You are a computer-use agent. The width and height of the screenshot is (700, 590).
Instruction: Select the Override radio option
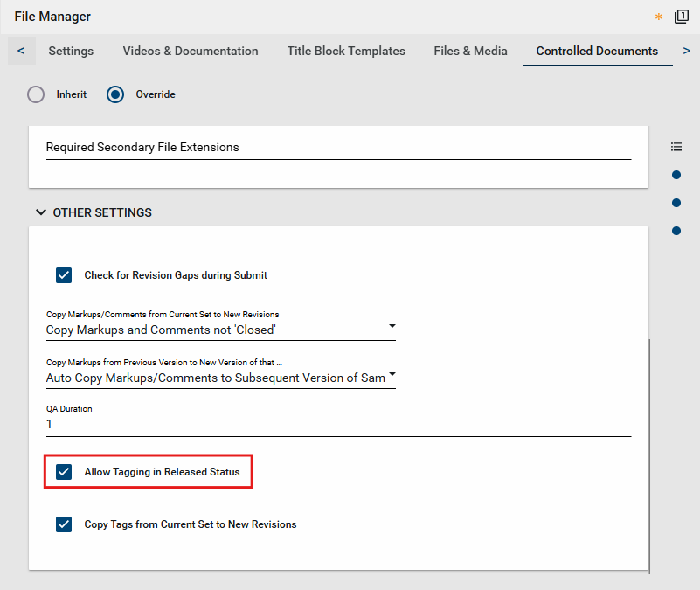(x=115, y=94)
